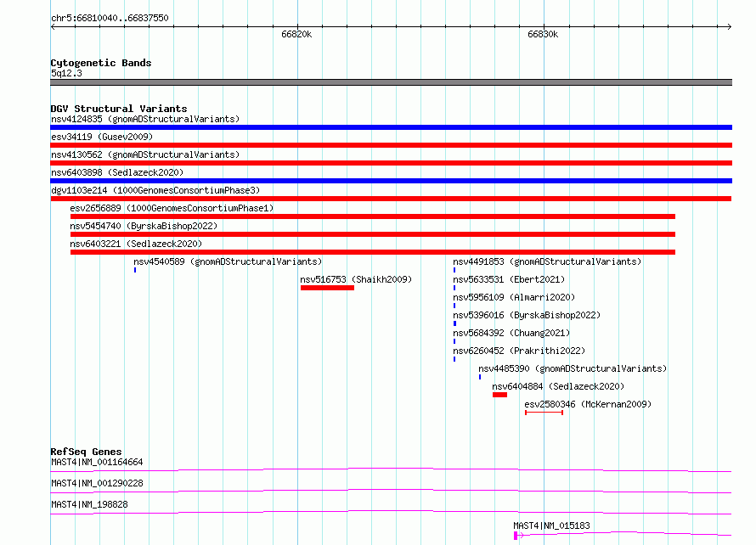Click the 66820k ruler mark
This screenshot has height=545, width=756.
pyautogui.click(x=296, y=34)
